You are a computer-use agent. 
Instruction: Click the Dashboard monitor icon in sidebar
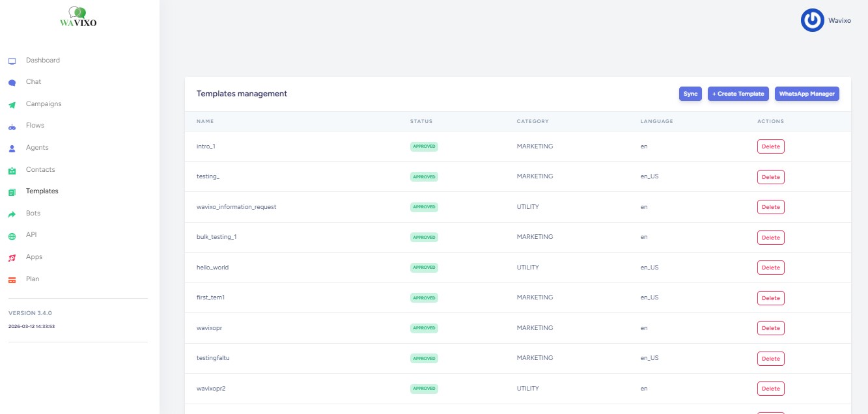coord(12,61)
